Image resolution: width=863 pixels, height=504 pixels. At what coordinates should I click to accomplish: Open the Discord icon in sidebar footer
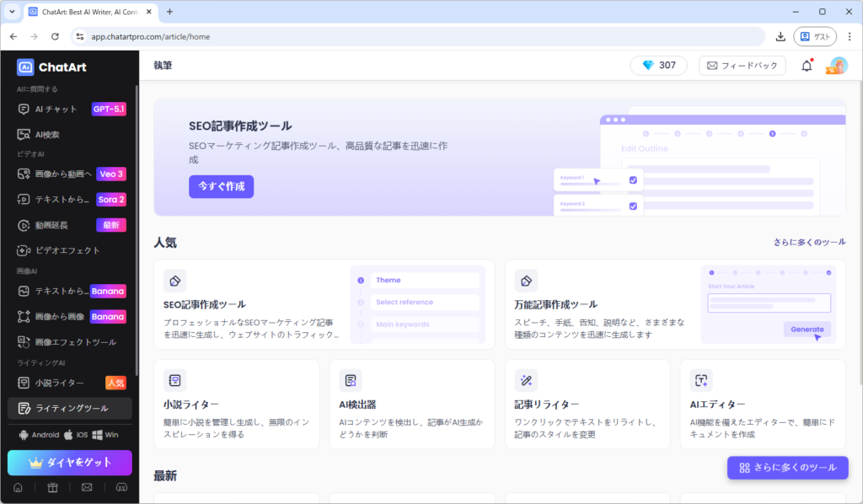click(x=121, y=487)
